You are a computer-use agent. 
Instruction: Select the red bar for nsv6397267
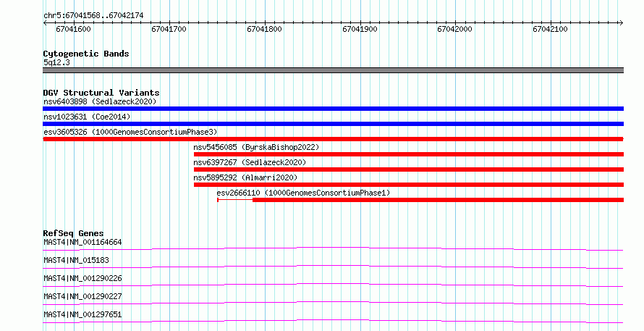click(x=409, y=169)
